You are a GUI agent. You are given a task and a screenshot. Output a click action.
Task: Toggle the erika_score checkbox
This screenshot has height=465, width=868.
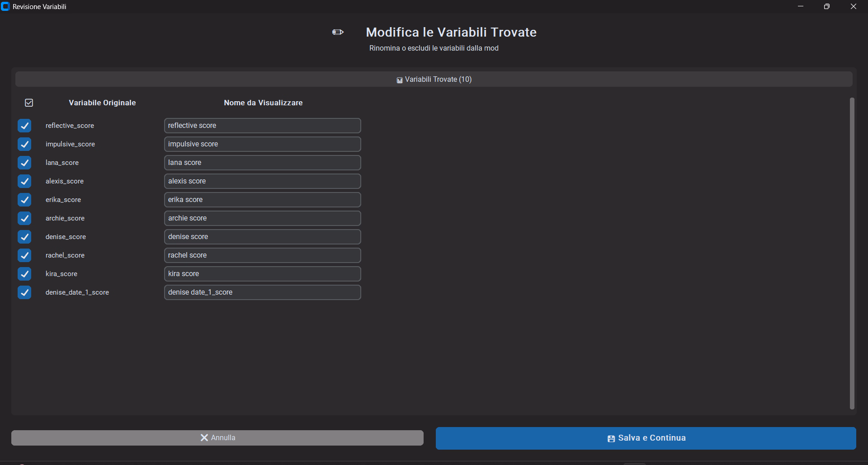coord(24,200)
